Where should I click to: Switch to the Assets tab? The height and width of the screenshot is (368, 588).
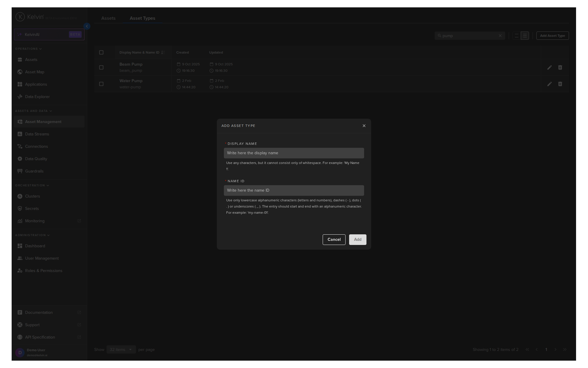(108, 18)
